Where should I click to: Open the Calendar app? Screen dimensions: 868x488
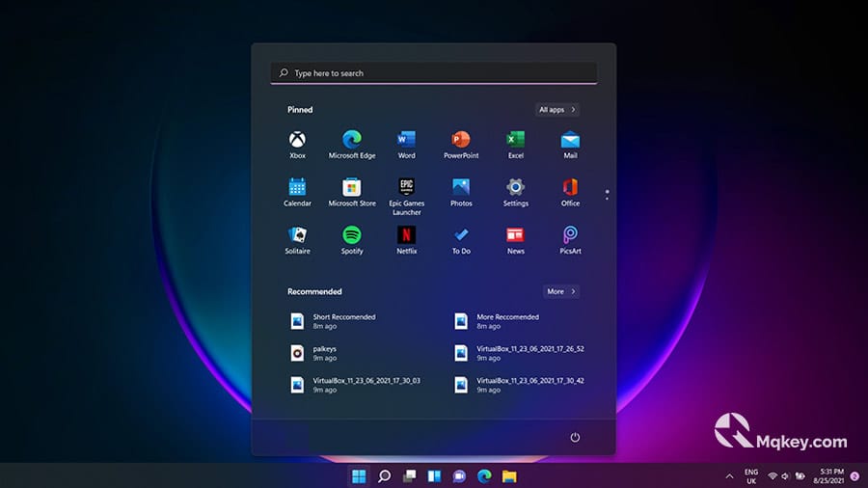click(x=297, y=193)
